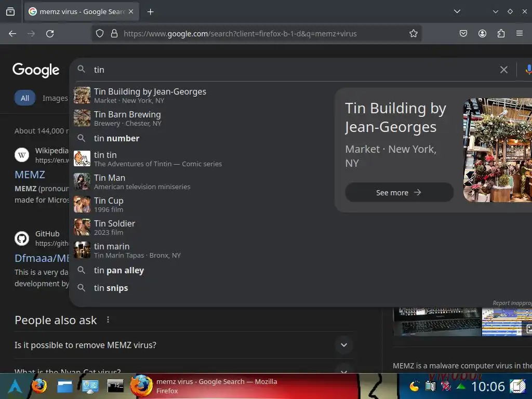The image size is (532, 399).
Task: Open a new tab with plus button
Action: click(150, 12)
